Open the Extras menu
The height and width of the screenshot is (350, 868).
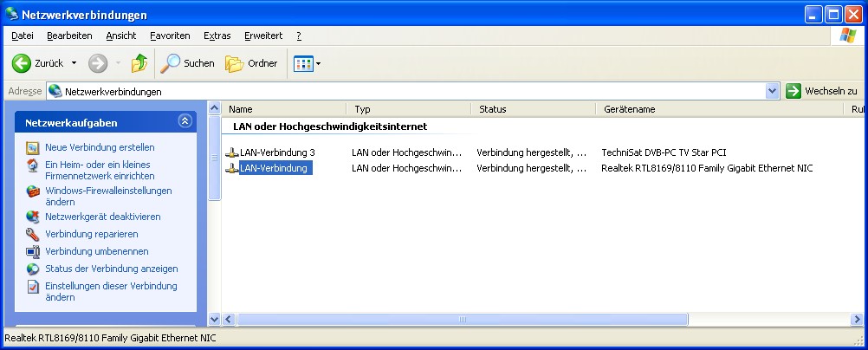(x=217, y=36)
